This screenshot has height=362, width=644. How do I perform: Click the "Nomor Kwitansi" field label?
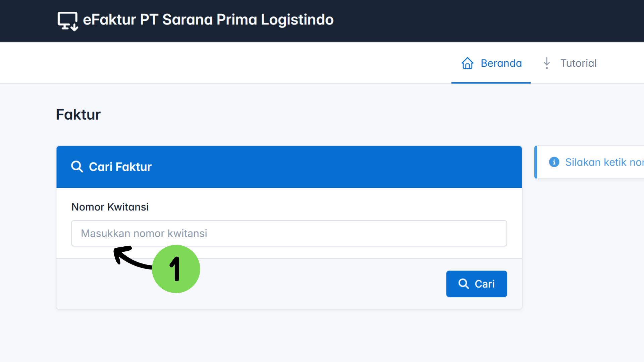pyautogui.click(x=110, y=207)
